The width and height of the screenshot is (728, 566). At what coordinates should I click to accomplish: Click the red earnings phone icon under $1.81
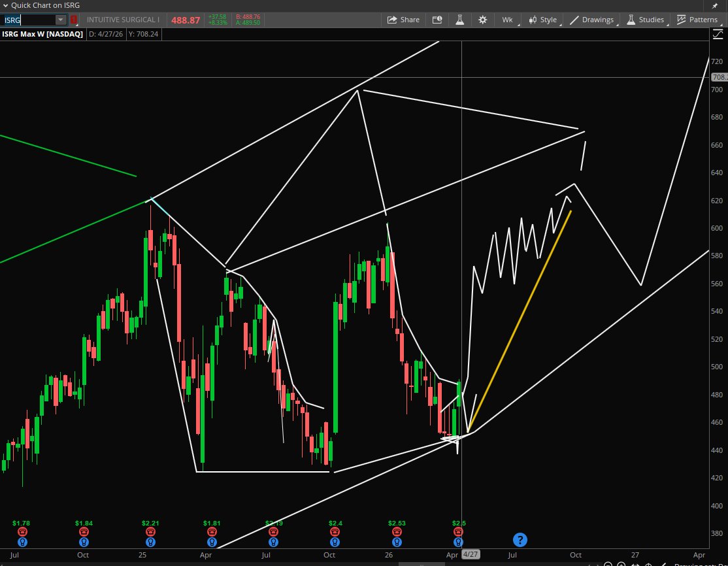tap(212, 531)
